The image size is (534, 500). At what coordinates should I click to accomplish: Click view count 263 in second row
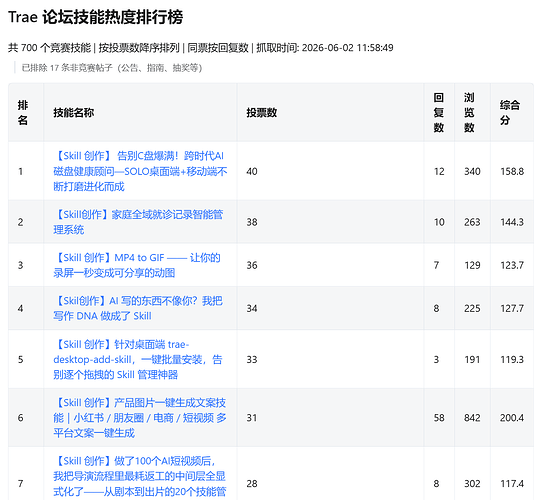coord(472,222)
